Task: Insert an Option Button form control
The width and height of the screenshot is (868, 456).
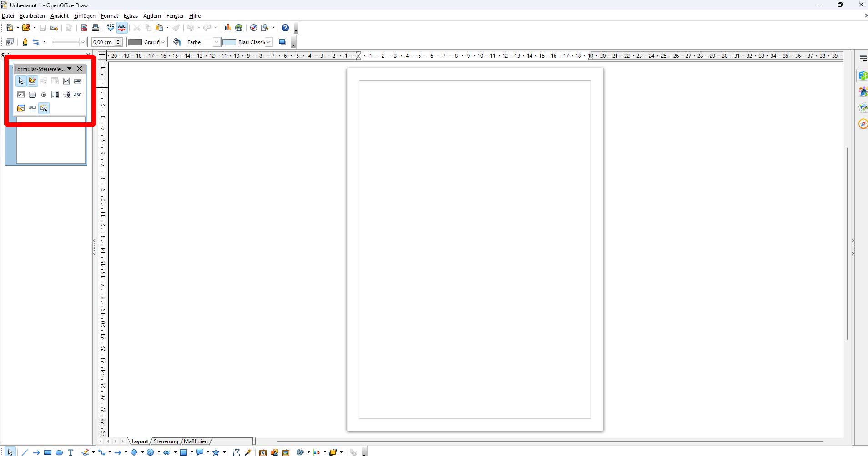Action: coord(44,95)
